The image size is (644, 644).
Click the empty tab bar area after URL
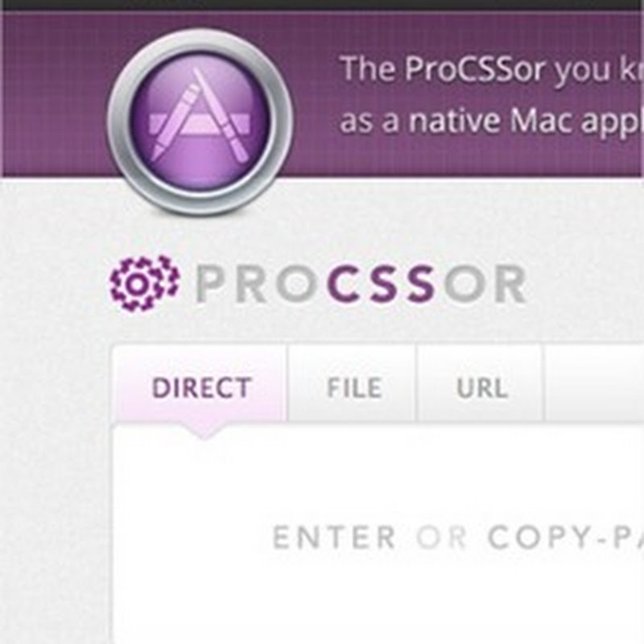pos(595,384)
